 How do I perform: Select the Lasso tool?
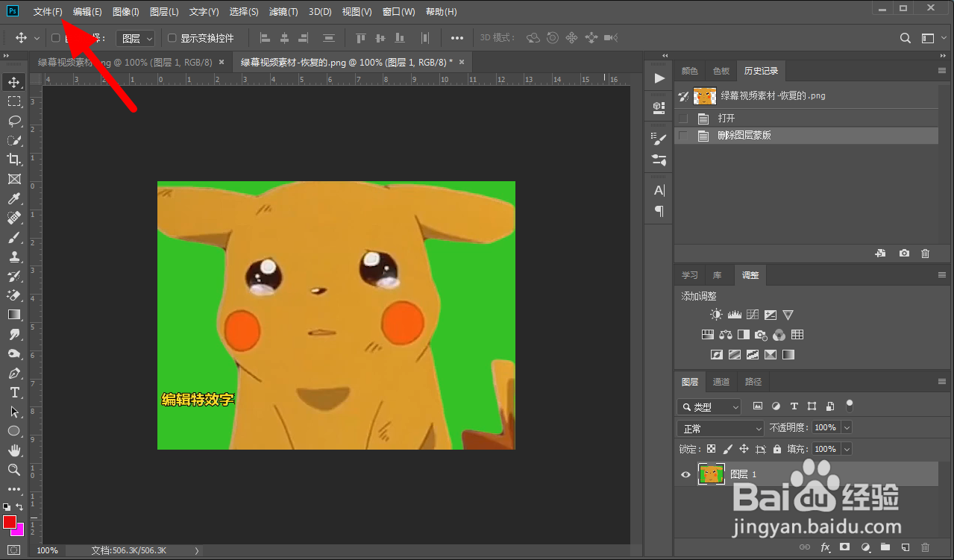[x=14, y=121]
